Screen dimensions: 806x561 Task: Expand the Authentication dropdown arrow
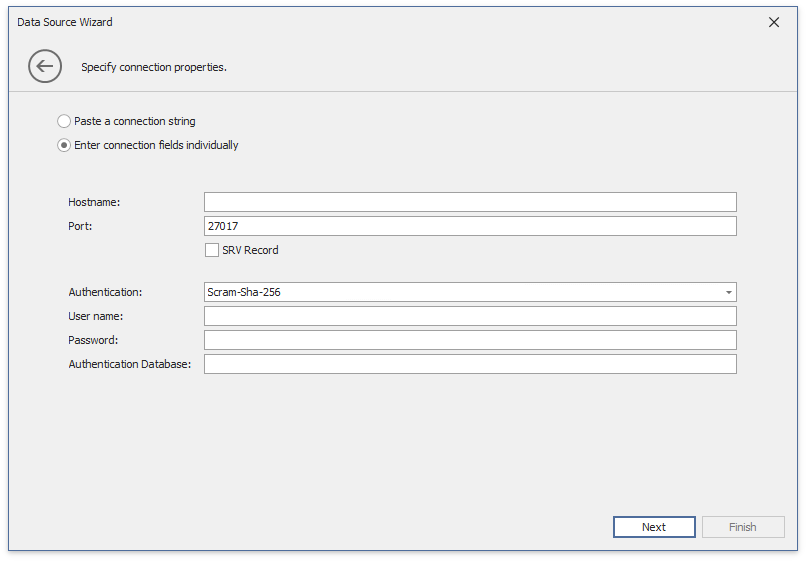tap(728, 292)
